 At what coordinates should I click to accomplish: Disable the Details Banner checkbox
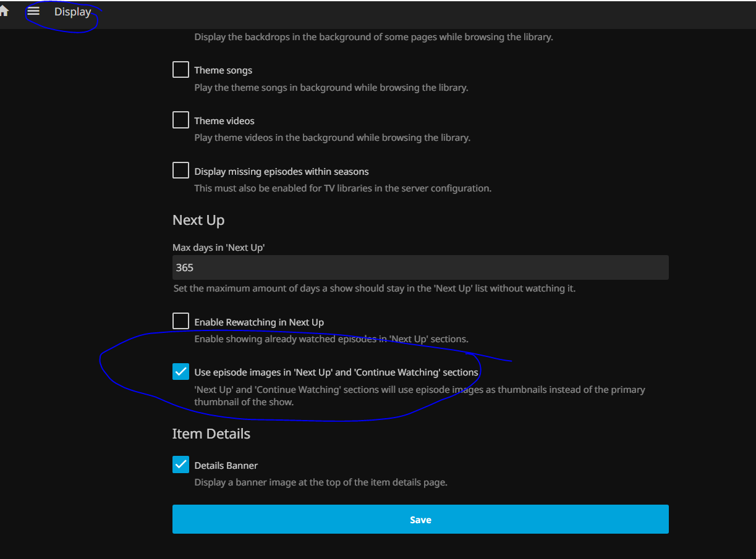pyautogui.click(x=181, y=465)
